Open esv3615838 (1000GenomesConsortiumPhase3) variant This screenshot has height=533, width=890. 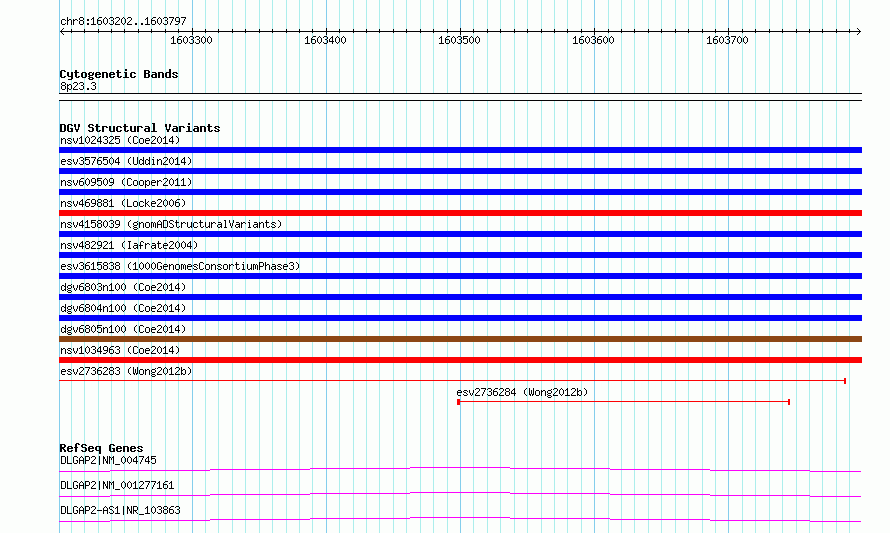pos(180,266)
